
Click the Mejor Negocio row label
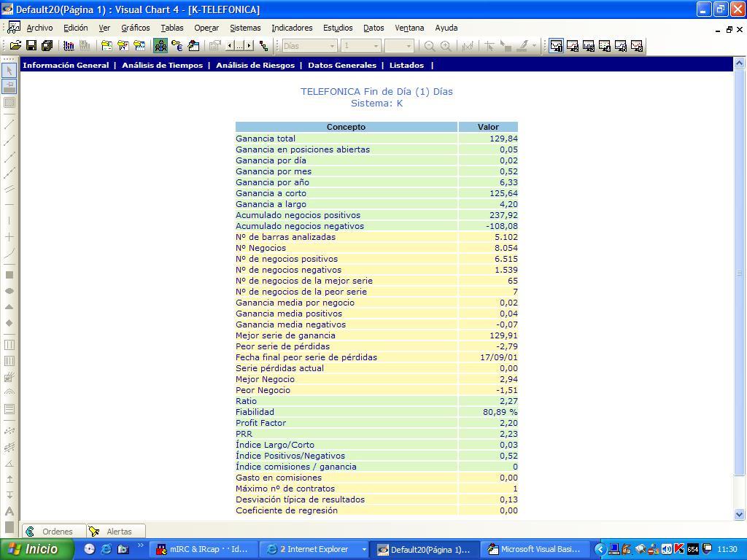click(265, 379)
